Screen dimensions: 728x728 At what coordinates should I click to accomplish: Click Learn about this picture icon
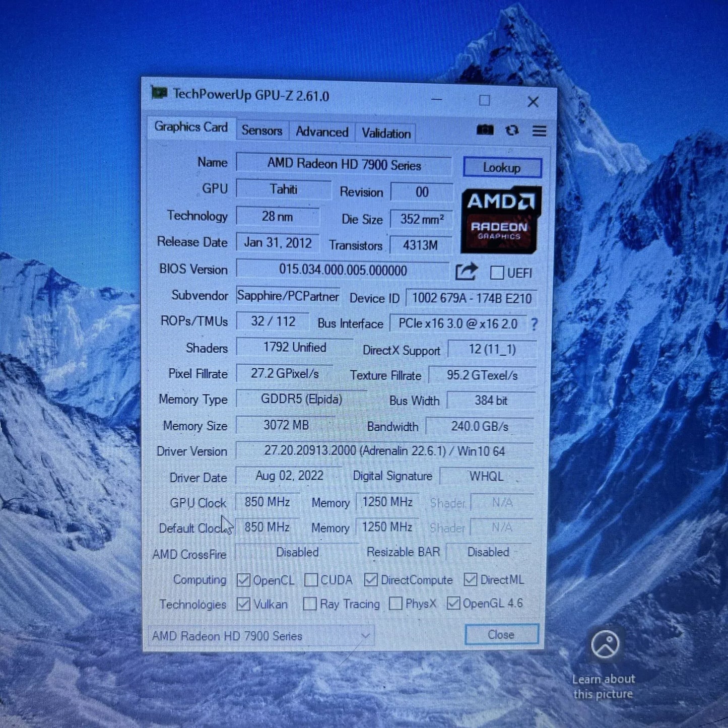click(x=605, y=645)
